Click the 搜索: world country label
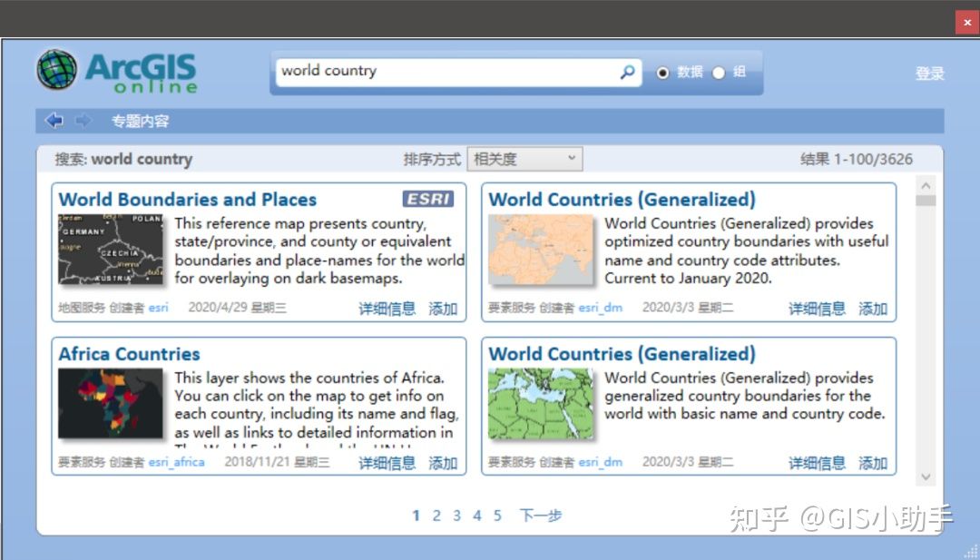The width and height of the screenshot is (980, 560). point(123,160)
